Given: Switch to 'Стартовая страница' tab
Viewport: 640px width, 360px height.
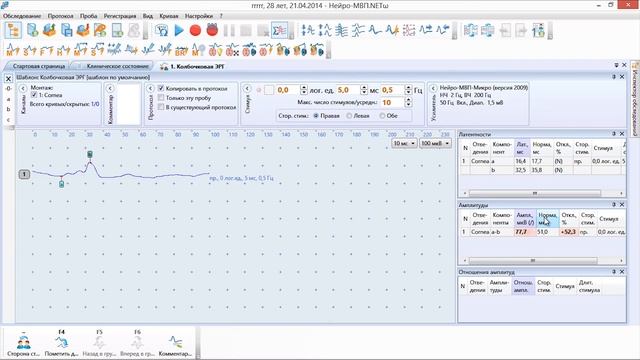Looking at the screenshot, I should click(39, 66).
